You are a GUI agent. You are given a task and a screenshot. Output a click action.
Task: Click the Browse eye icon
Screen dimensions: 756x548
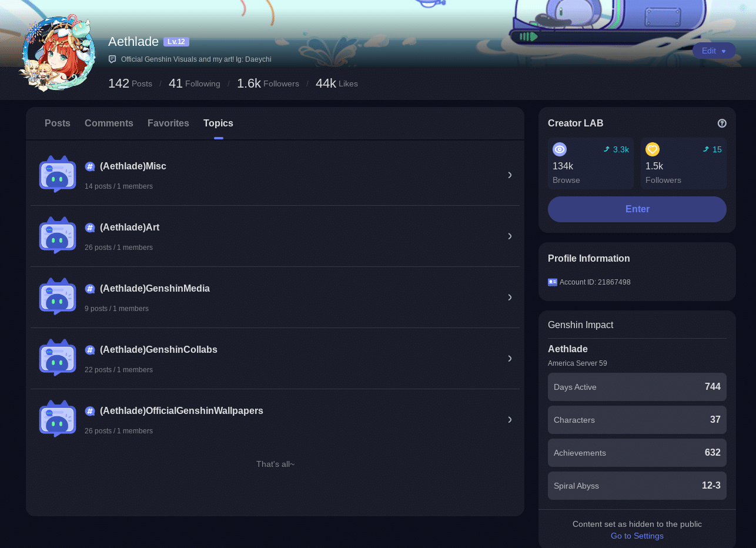(x=560, y=149)
